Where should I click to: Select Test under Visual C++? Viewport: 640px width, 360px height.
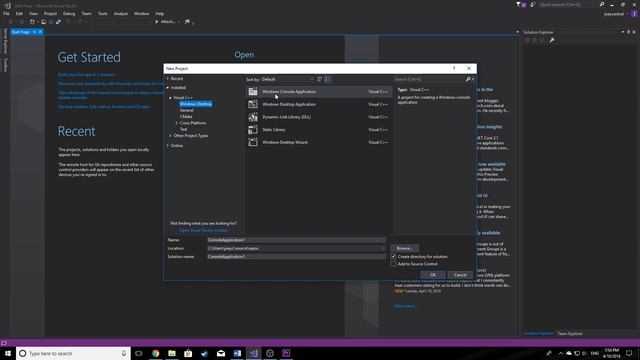click(183, 129)
